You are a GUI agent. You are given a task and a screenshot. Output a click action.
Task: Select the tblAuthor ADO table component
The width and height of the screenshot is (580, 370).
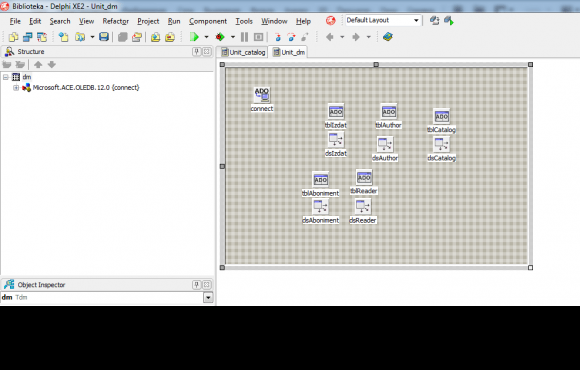click(x=389, y=111)
